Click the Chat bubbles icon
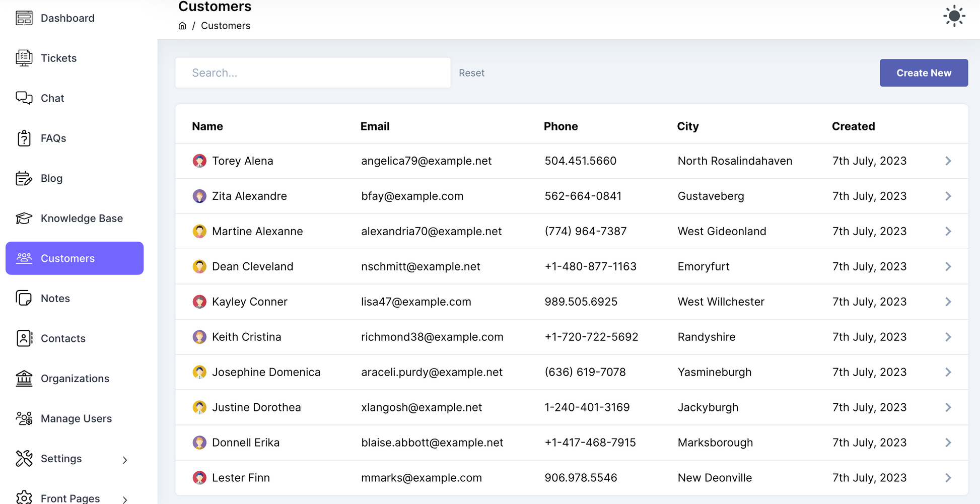The image size is (980, 504). (x=24, y=98)
